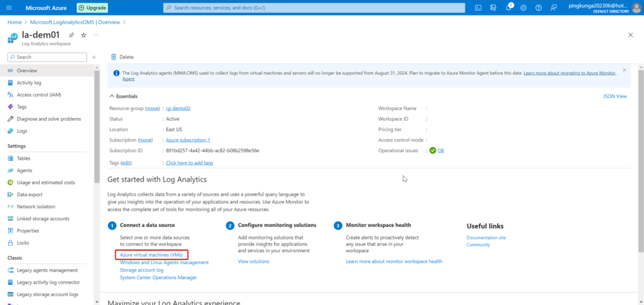Image resolution: width=644 pixels, height=305 pixels.
Task: Click the Delete trash icon
Action: (x=114, y=57)
